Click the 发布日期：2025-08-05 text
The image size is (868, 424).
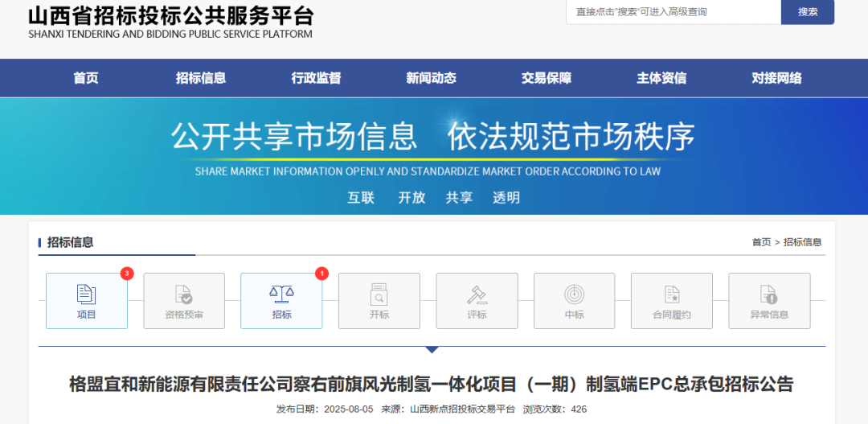click(x=325, y=410)
